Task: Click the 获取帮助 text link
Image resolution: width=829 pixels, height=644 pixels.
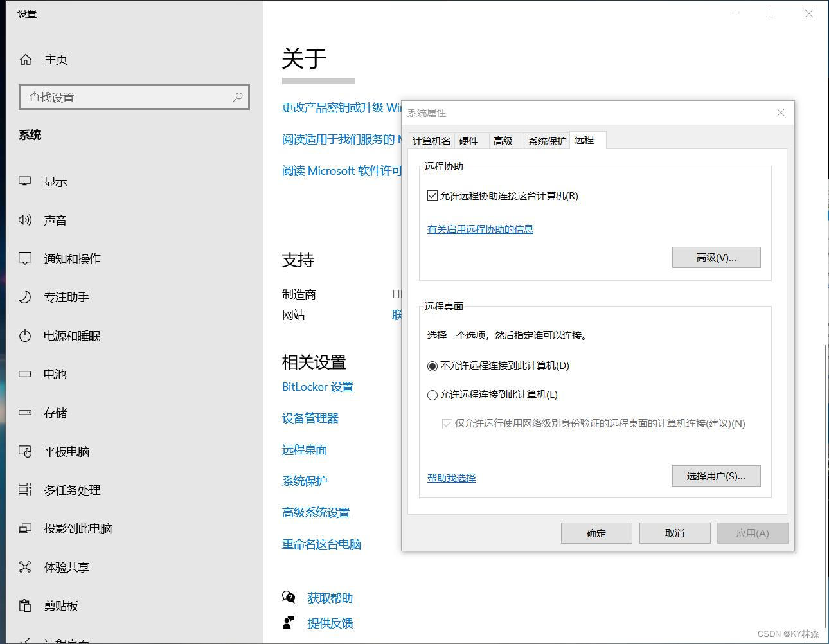Action: point(330,598)
